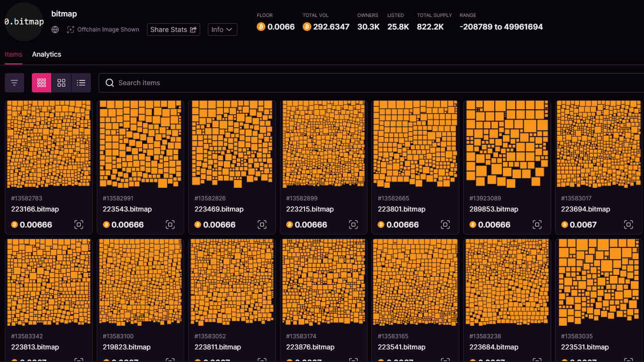Click the 223694.bitmap item name
The image size is (644, 362).
pos(585,209)
